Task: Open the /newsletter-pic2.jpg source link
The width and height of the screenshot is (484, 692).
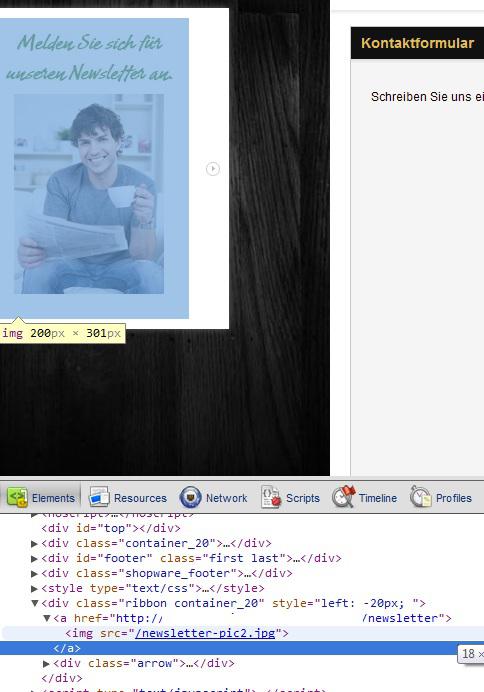Action: tap(205, 633)
